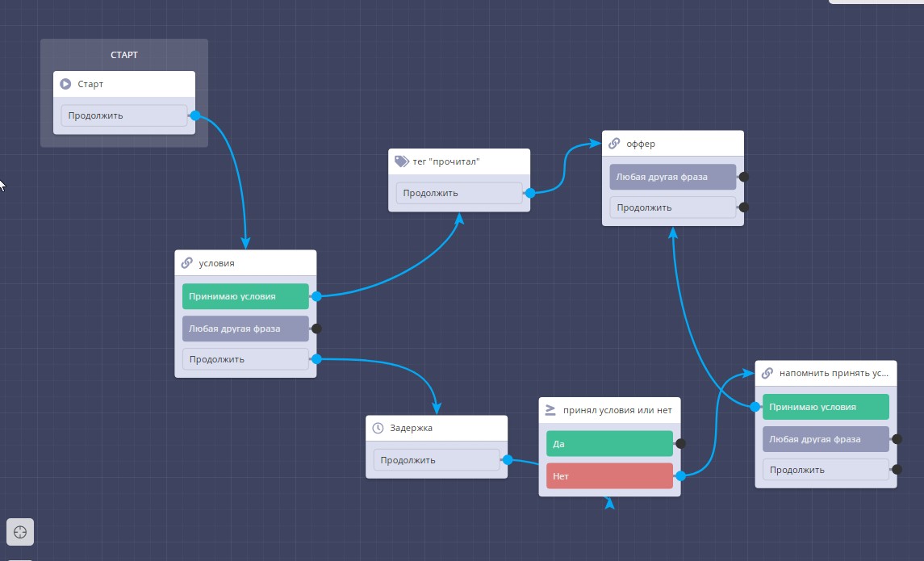Click connector dot of тег "прочитал" Продолжить
924x561 pixels.
point(530,193)
